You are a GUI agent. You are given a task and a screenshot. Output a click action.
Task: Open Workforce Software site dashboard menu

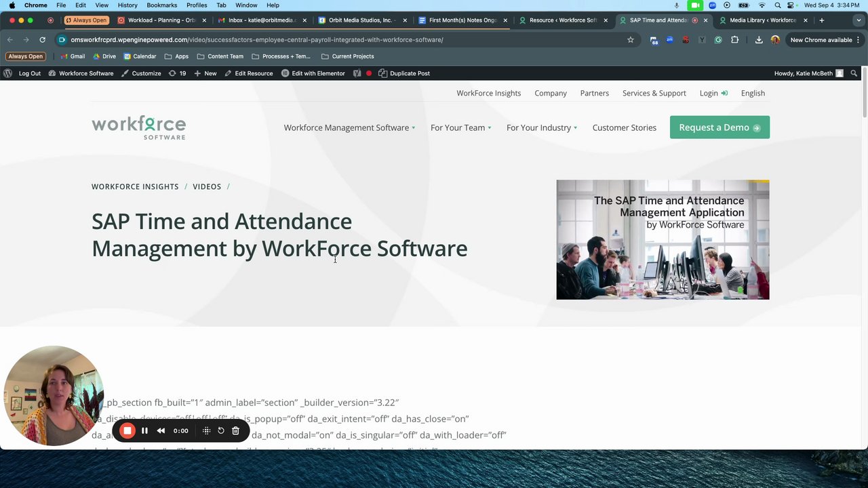click(81, 73)
